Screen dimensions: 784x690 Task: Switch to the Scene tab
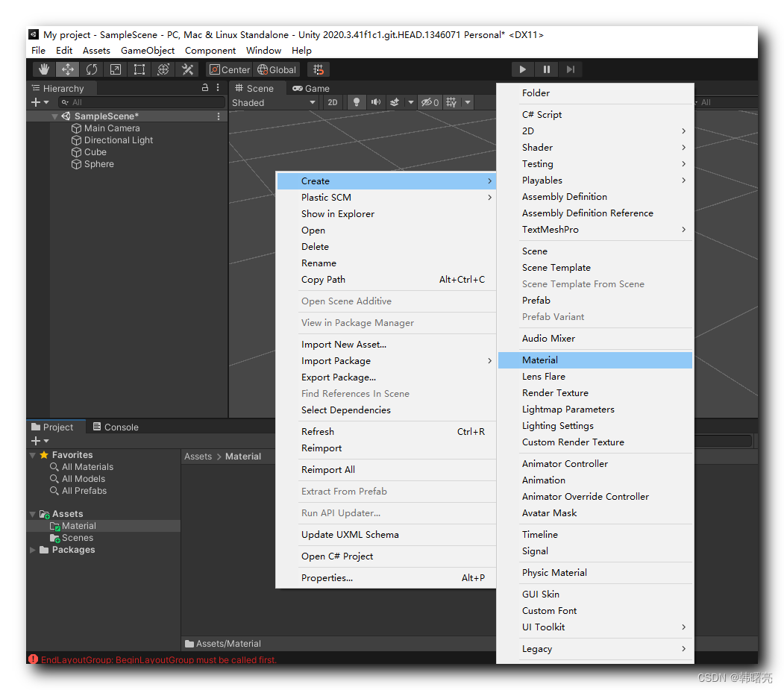(x=255, y=89)
